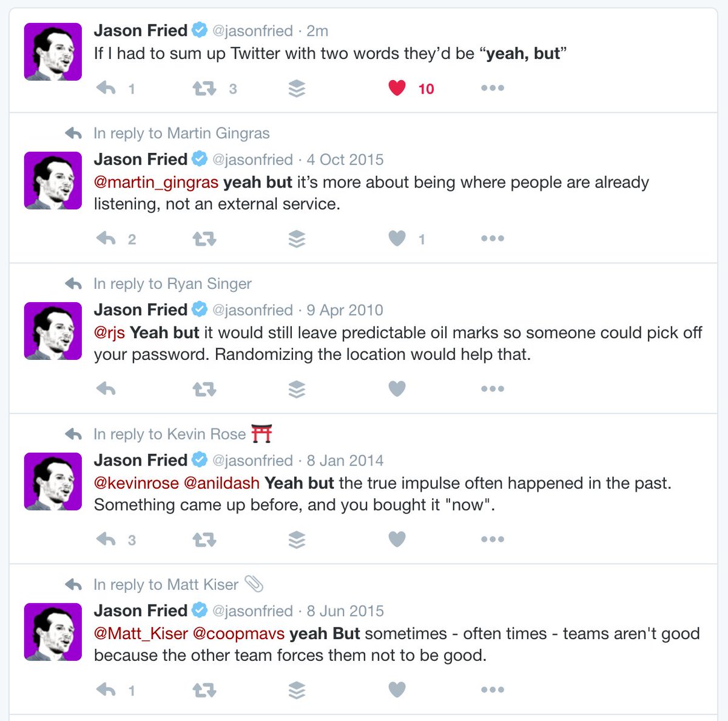This screenshot has height=721, width=728.
Task: Open more menu on the @martin_gingras tweet
Action: (492, 239)
